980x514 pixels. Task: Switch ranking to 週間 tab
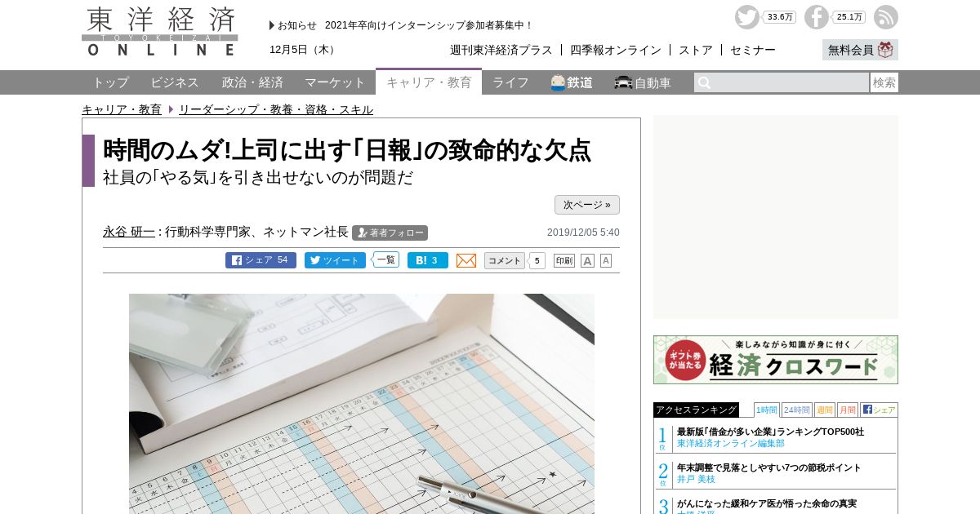point(825,410)
